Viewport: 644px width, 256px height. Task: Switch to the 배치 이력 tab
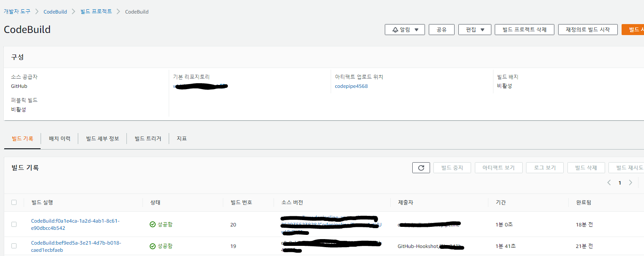tap(60, 139)
